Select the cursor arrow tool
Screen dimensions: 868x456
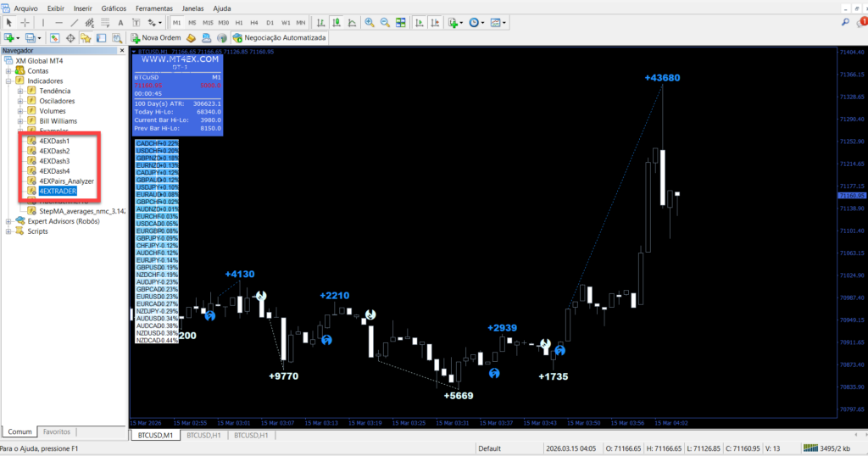[x=8, y=23]
